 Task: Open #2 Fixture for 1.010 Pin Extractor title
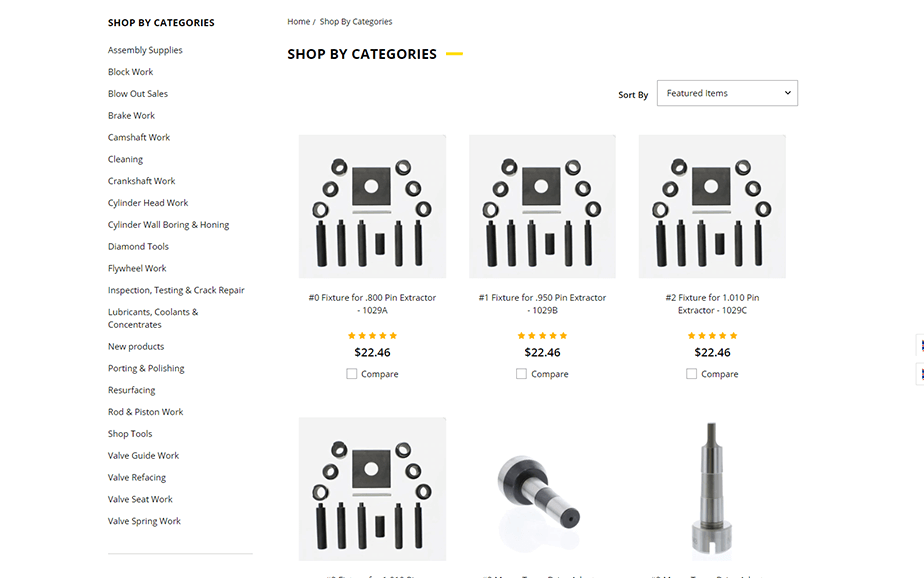pyautogui.click(x=712, y=303)
